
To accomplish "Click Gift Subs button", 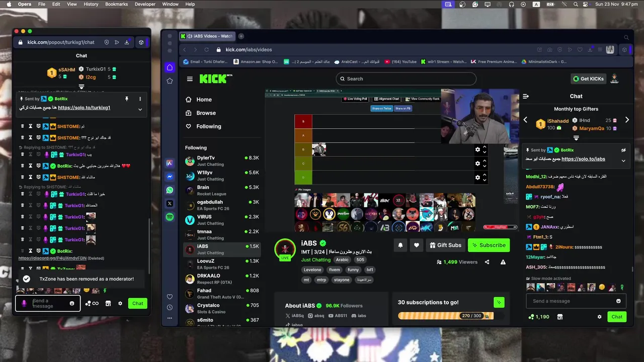I will pos(445,245).
